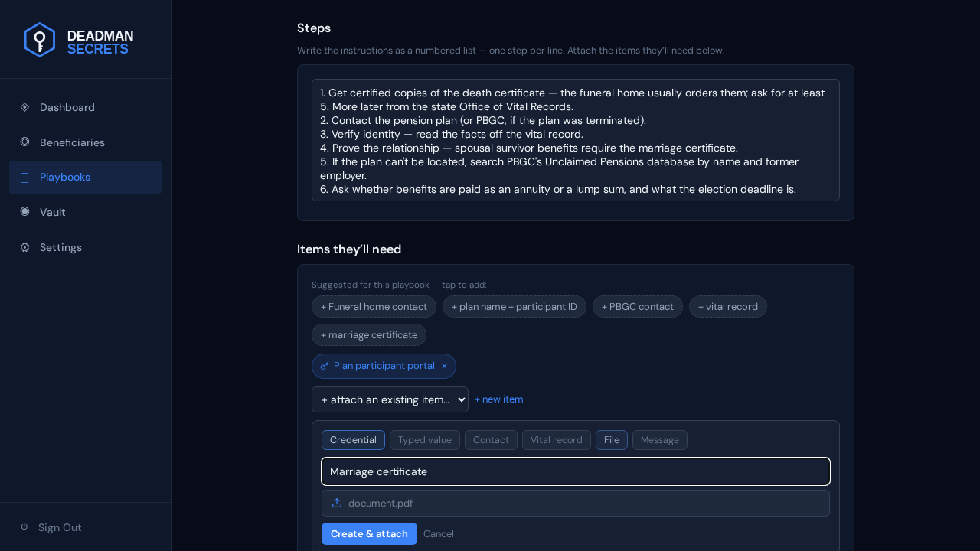Click the Marriage certificate name field
Viewport: 980px width, 551px height.
(576, 471)
